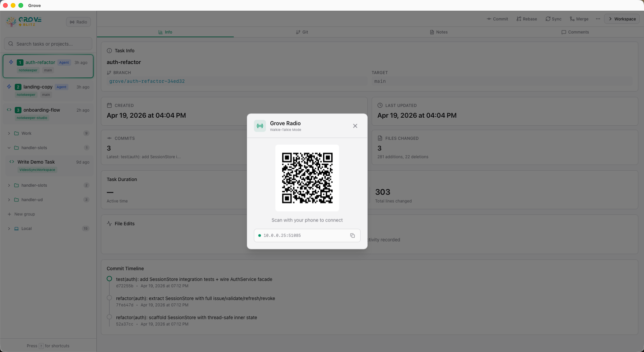Open commit test(auth): add SessionStore integration tests

click(194, 279)
